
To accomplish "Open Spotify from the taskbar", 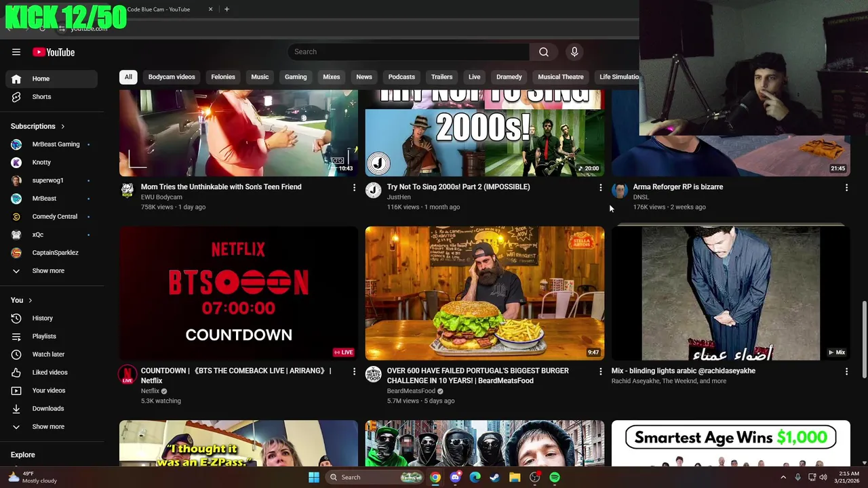I will pyautogui.click(x=555, y=477).
